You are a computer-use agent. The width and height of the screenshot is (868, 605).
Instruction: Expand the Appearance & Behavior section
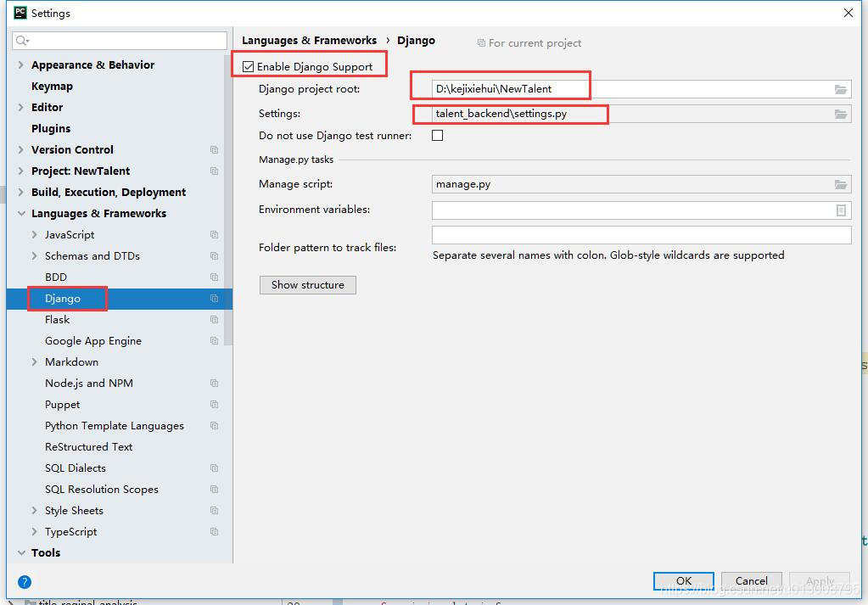click(20, 64)
